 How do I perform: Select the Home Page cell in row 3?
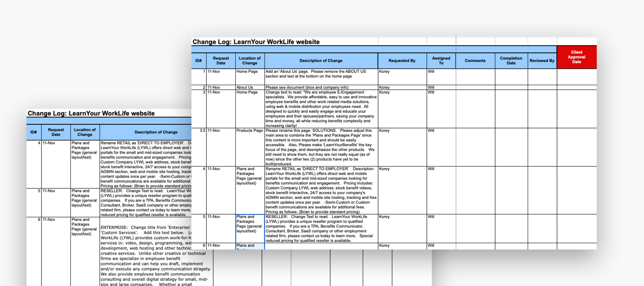coord(250,109)
